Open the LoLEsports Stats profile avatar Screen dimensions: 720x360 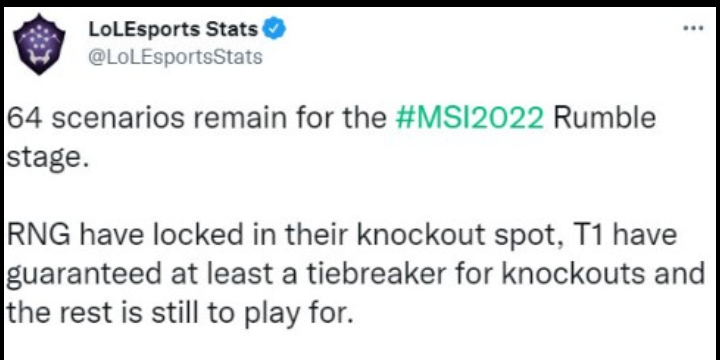tap(39, 45)
